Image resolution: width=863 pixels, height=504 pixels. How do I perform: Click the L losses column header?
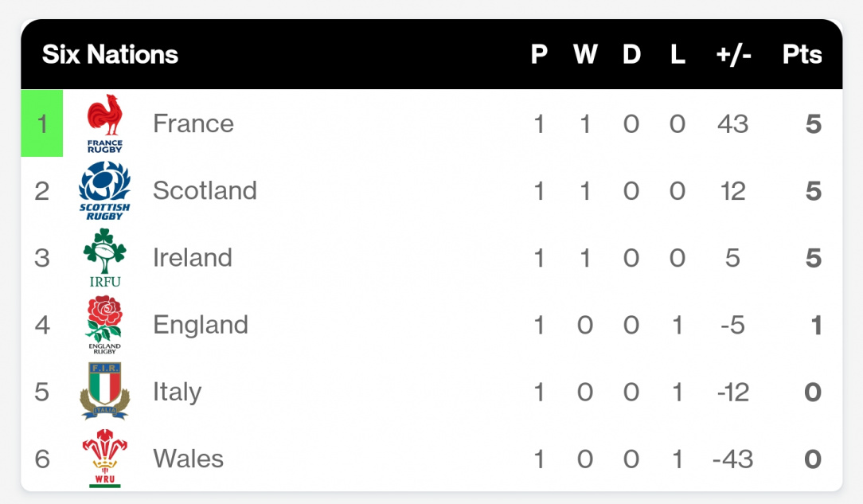(x=678, y=54)
